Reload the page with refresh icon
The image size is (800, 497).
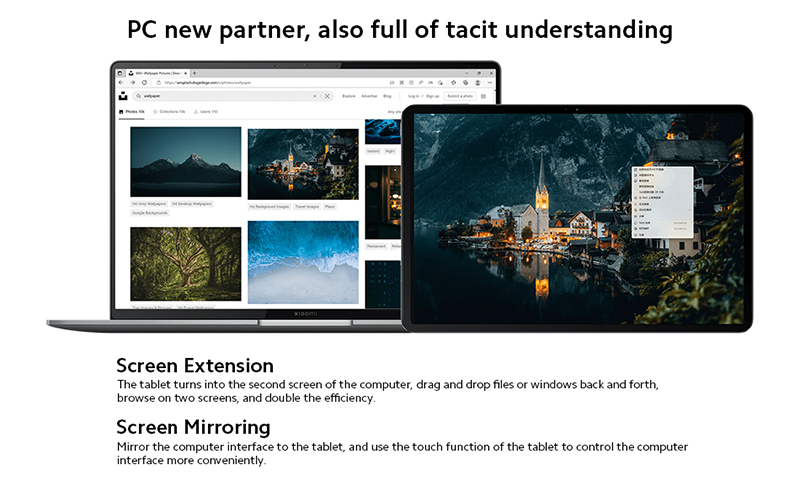144,82
